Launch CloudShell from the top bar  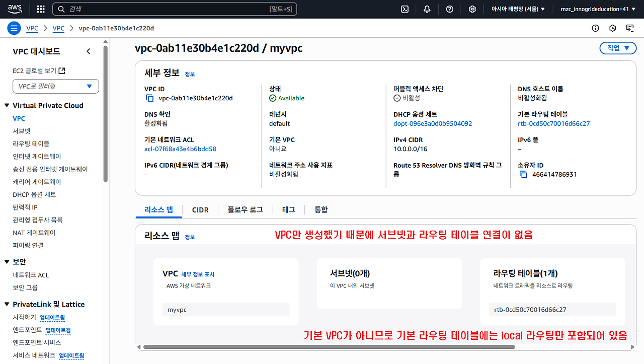coord(405,9)
